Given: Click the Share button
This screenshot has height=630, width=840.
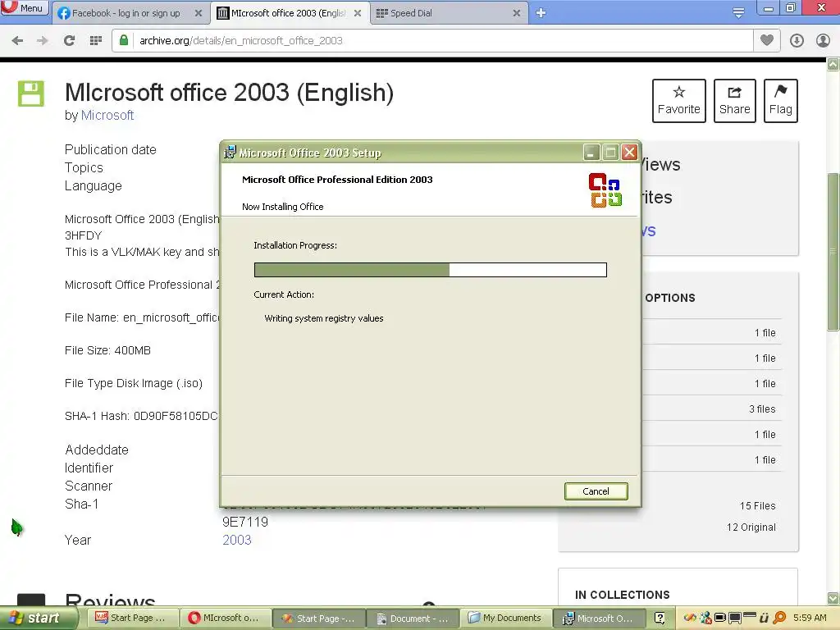Looking at the screenshot, I should 734,101.
